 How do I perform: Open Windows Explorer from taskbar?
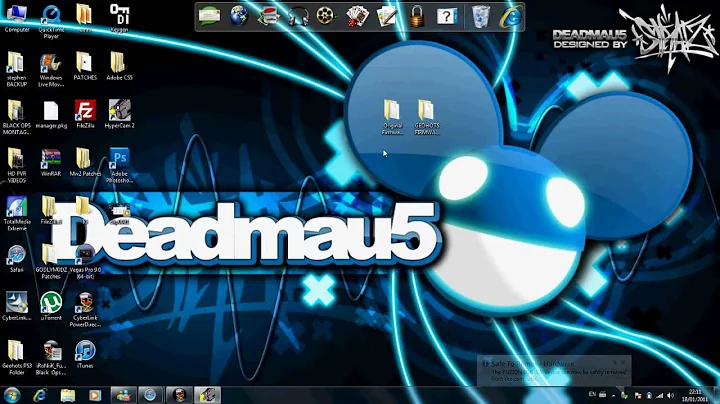68,395
